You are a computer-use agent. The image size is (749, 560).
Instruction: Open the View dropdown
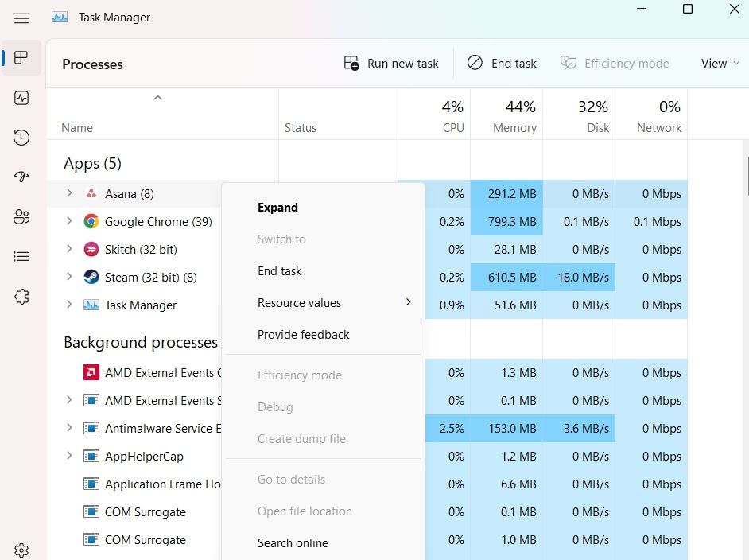(720, 63)
